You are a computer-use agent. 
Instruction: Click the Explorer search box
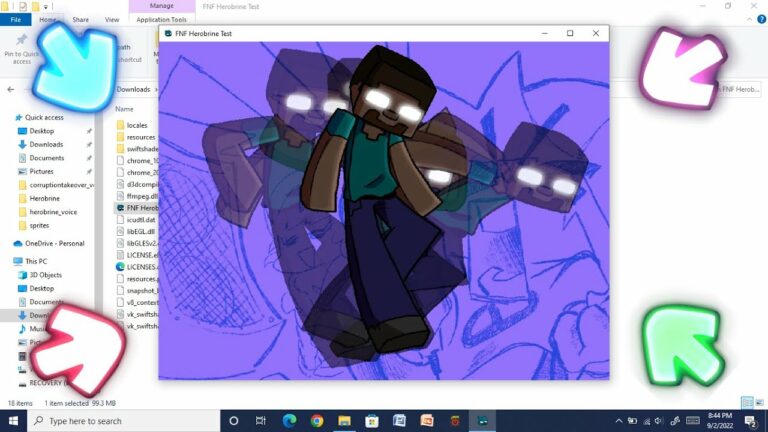click(x=740, y=89)
